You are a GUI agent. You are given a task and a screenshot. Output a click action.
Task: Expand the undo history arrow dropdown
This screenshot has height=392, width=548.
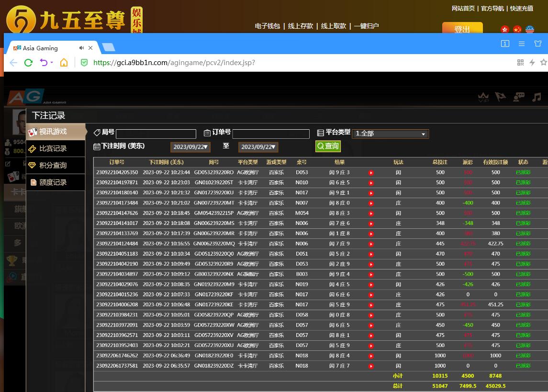(52, 63)
